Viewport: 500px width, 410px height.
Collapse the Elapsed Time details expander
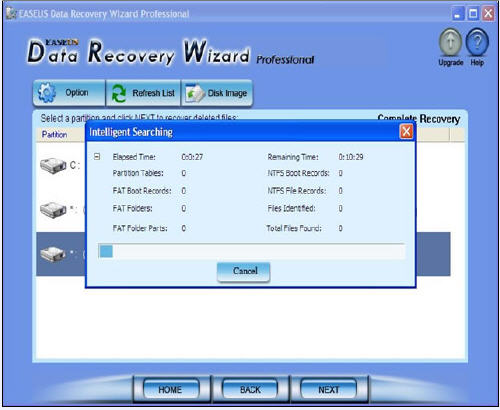[97, 156]
